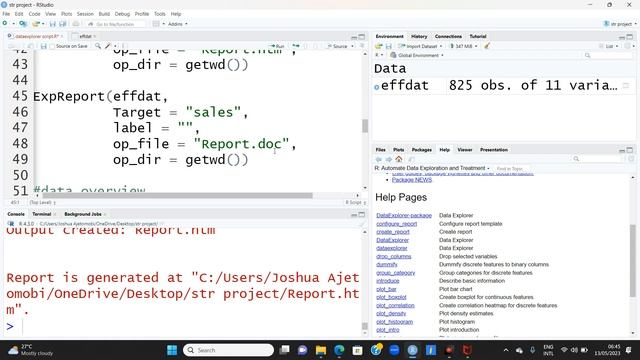640x360 pixels.
Task: Switch to the Viewer tab
Action: click(x=464, y=150)
